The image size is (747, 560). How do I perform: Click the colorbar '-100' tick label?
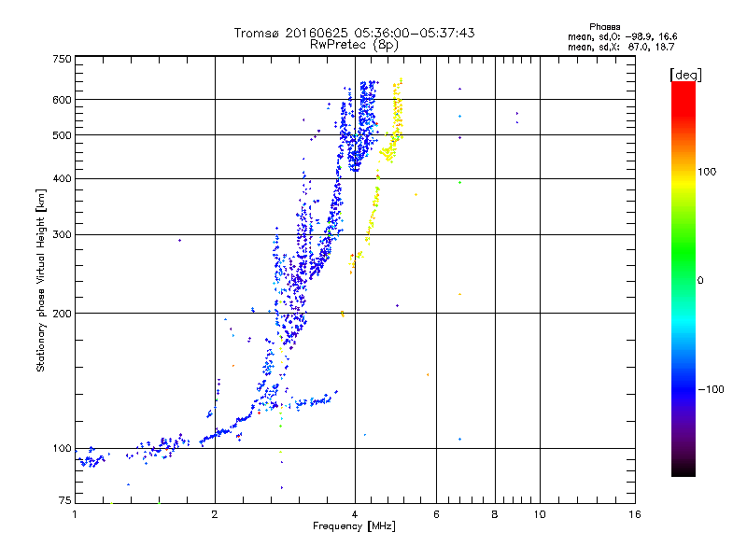(711, 389)
